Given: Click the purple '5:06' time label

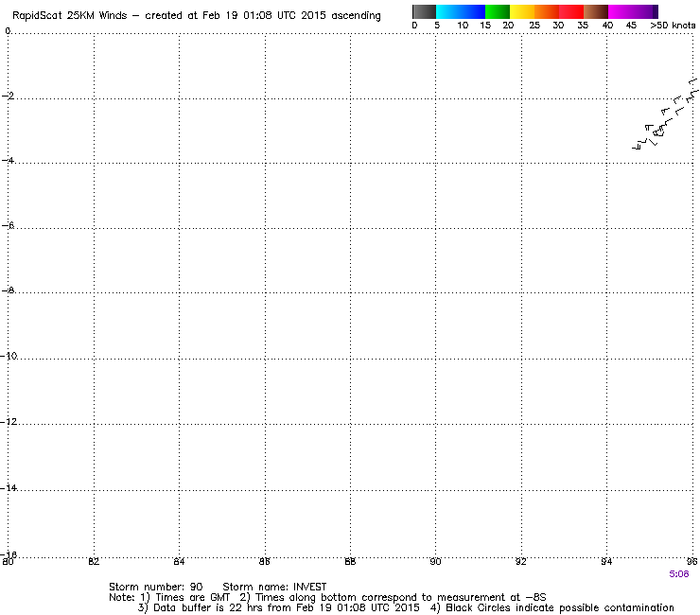Looking at the screenshot, I should 679,574.
